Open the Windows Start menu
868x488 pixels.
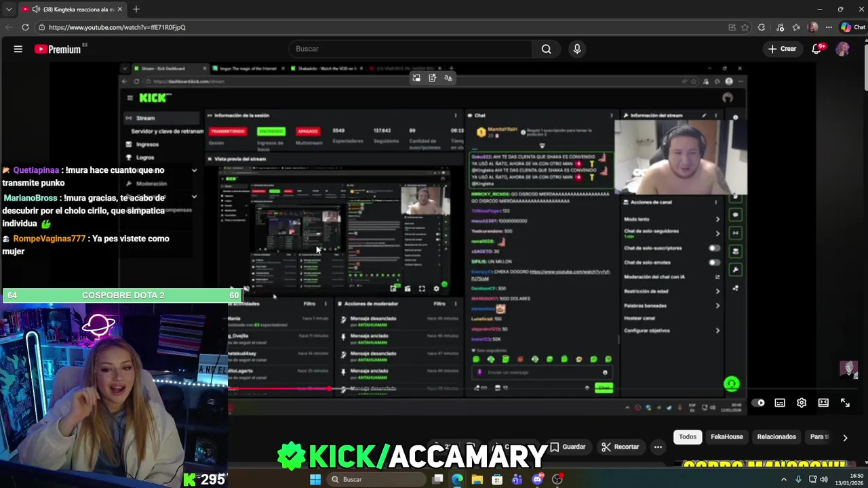[x=315, y=479]
